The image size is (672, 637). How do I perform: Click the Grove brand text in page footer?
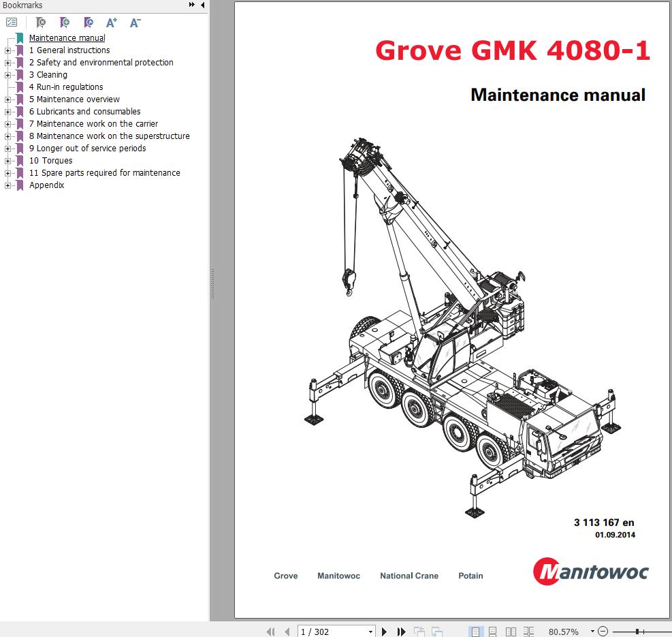pos(286,576)
